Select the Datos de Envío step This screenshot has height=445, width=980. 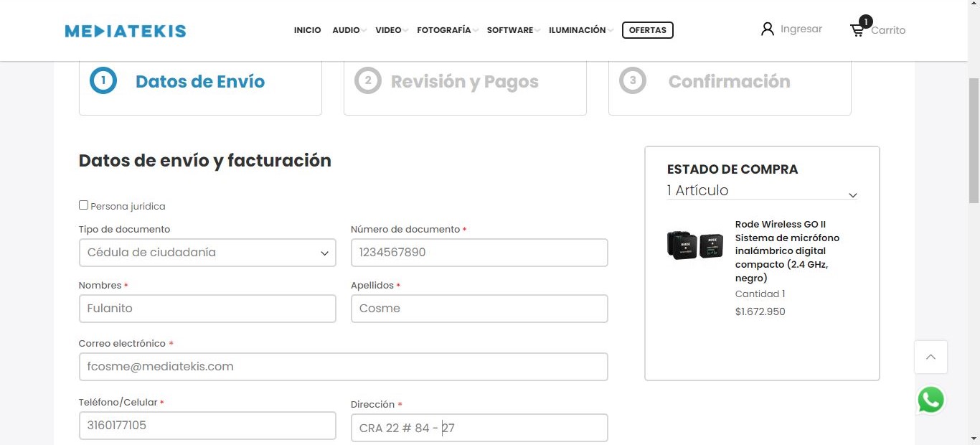(x=200, y=82)
